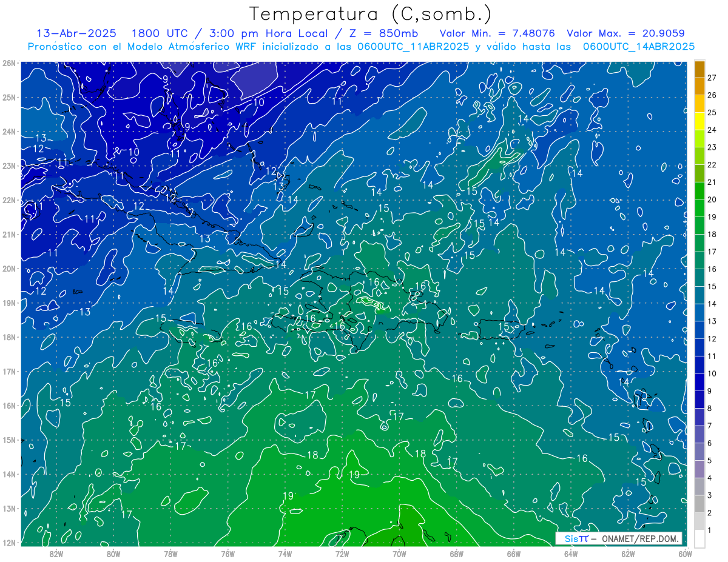Click the 21N latitude axis label
Screen dimensions: 728x562
point(9,234)
